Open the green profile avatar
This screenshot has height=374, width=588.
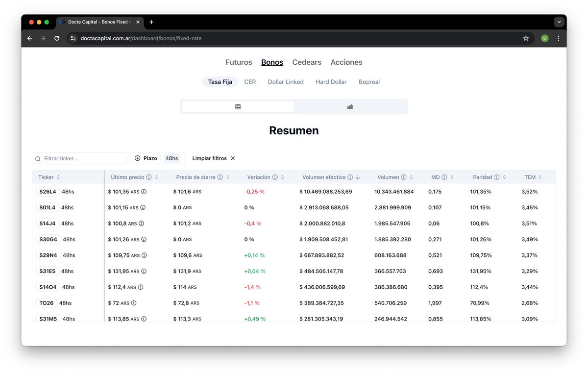pyautogui.click(x=544, y=38)
